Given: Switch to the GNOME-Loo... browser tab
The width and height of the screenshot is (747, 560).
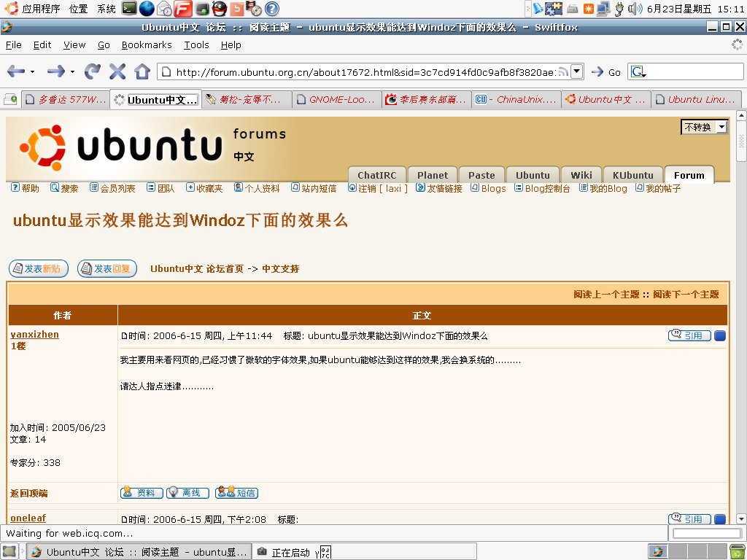Looking at the screenshot, I should click(336, 99).
